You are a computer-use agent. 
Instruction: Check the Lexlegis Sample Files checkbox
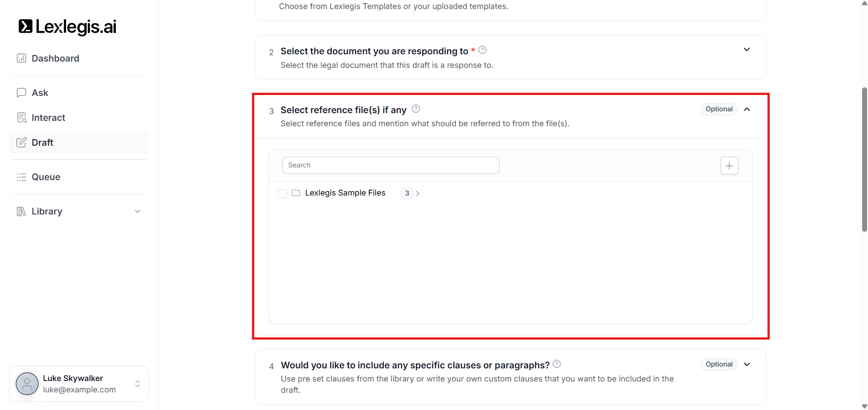(282, 194)
